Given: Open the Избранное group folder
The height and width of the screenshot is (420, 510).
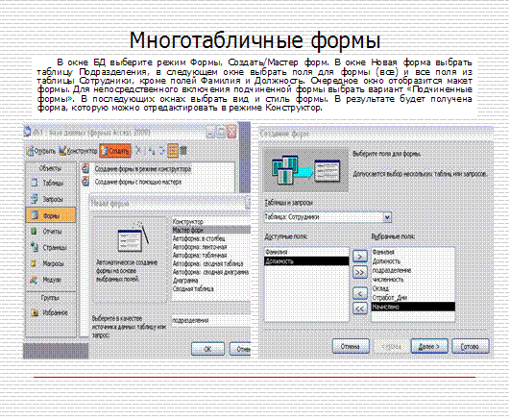Looking at the screenshot, I should (x=50, y=312).
